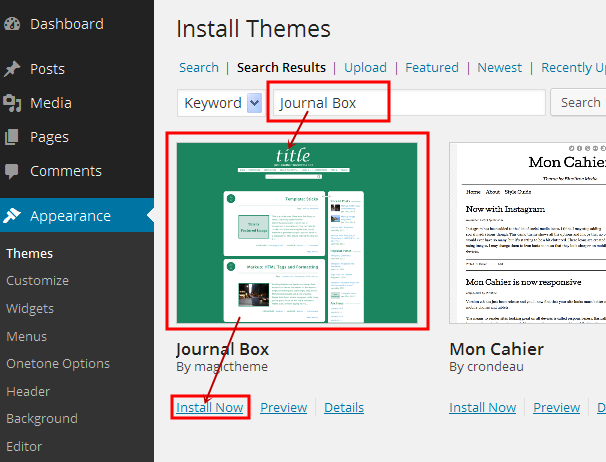
Task: Click the By magictheme author text
Action: (222, 367)
